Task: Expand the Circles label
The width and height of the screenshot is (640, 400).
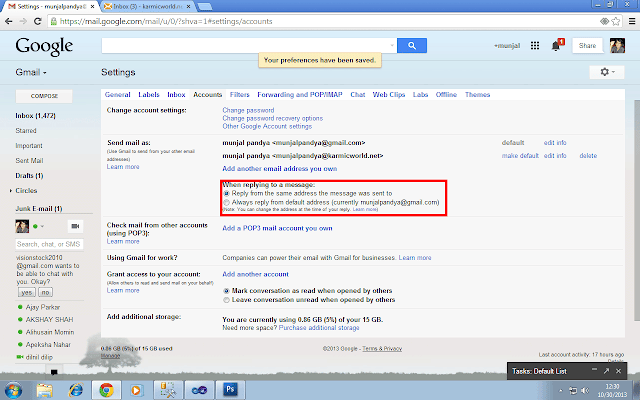Action: (11, 191)
